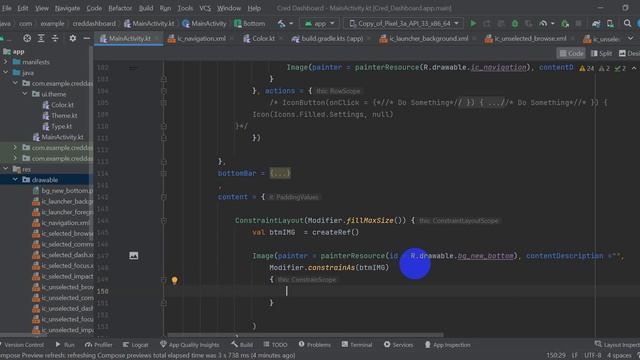640x360 pixels.
Task: Expand the folded bottomBar {...} code block
Action: coord(280,173)
